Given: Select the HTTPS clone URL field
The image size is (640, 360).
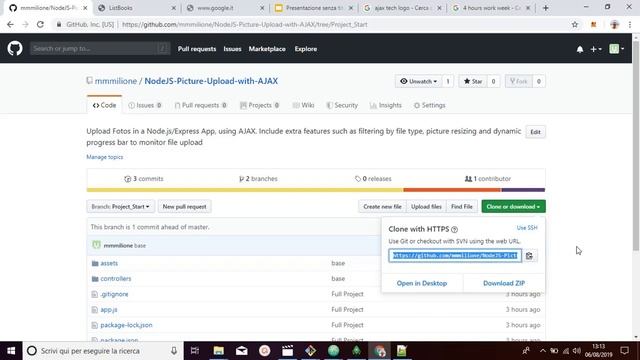Looking at the screenshot, I should pyautogui.click(x=455, y=256).
